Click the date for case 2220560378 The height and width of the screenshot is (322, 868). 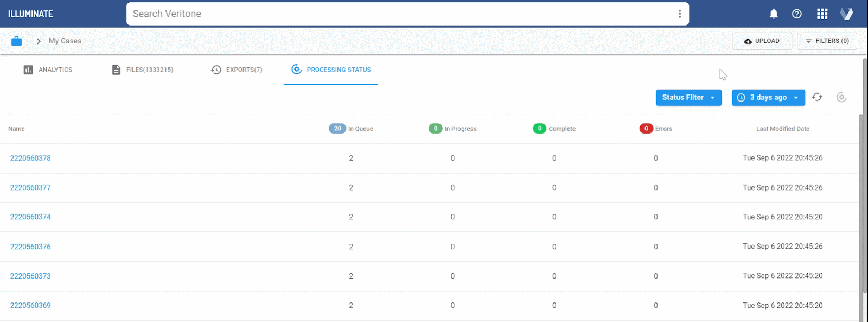[x=783, y=158]
